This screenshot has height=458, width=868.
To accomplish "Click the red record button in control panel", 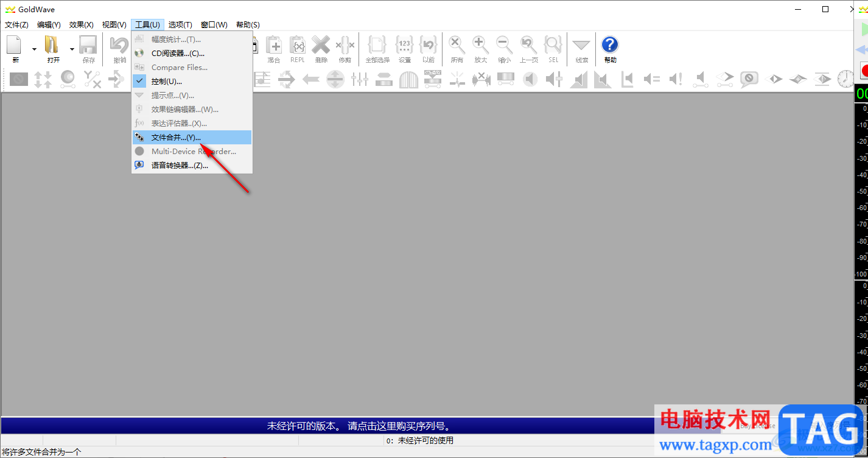I will coord(863,71).
